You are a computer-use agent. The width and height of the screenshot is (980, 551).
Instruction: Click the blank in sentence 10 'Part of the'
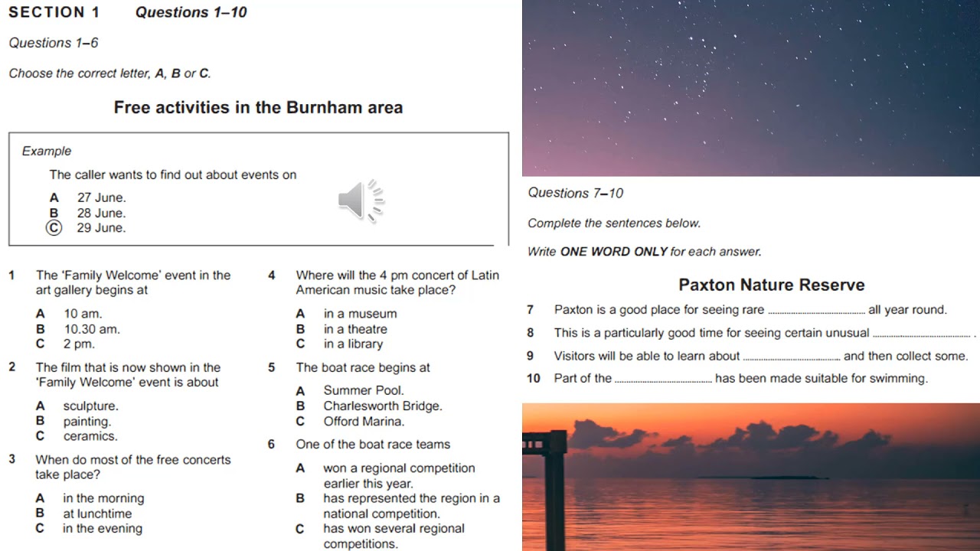pyautogui.click(x=664, y=379)
